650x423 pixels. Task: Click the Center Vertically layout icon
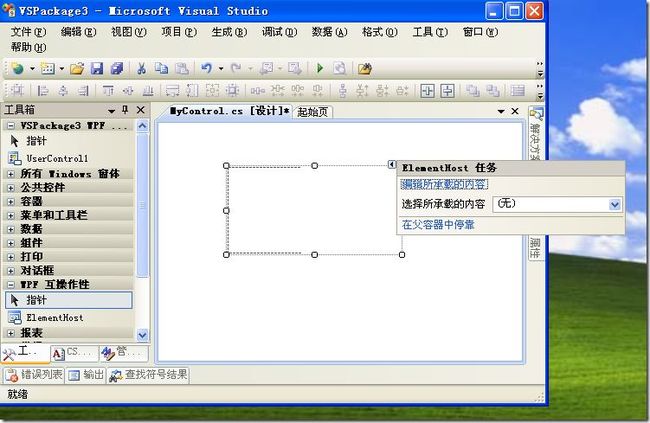click(447, 90)
